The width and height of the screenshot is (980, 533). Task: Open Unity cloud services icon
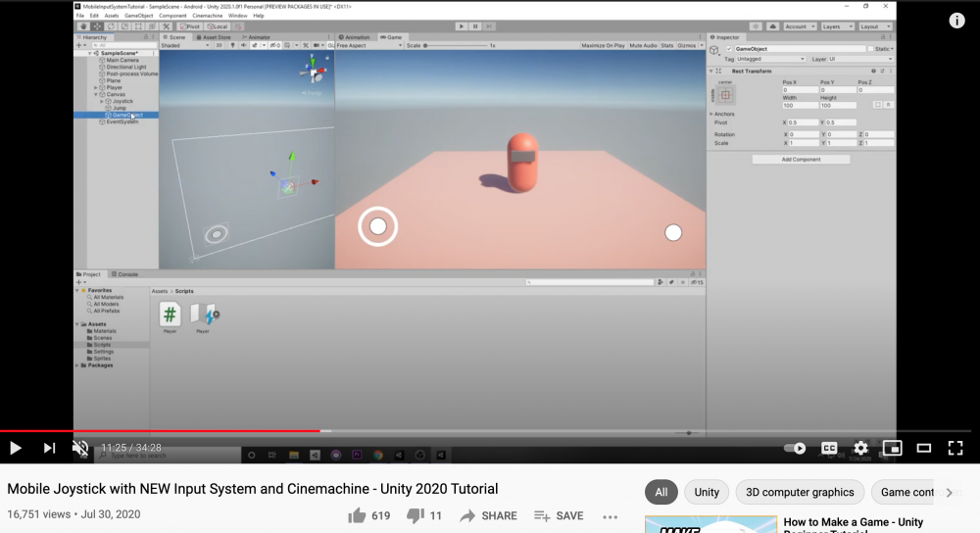pyautogui.click(x=772, y=26)
